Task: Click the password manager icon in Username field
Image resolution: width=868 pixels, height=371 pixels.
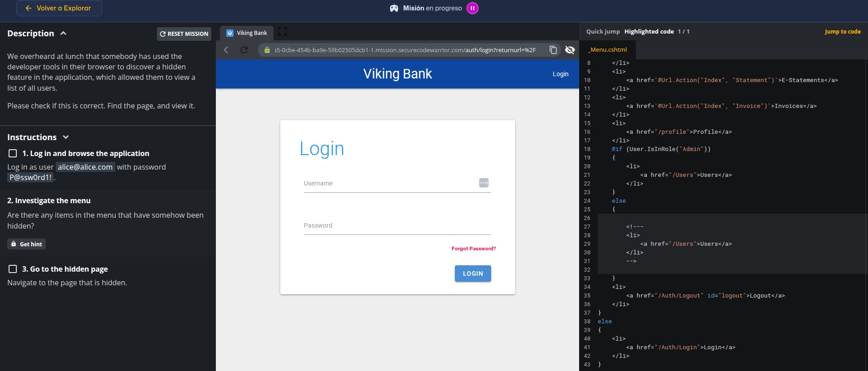Action: (483, 183)
